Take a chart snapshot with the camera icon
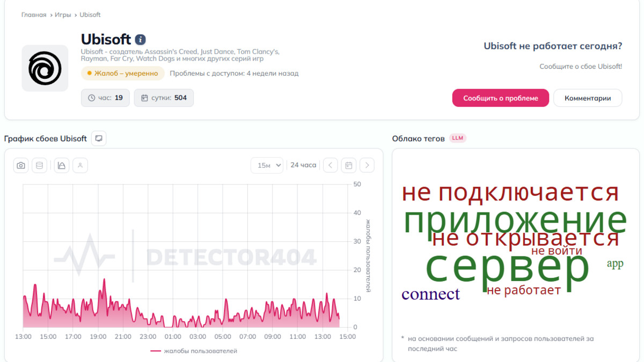This screenshot has width=644, height=362. 21,166
